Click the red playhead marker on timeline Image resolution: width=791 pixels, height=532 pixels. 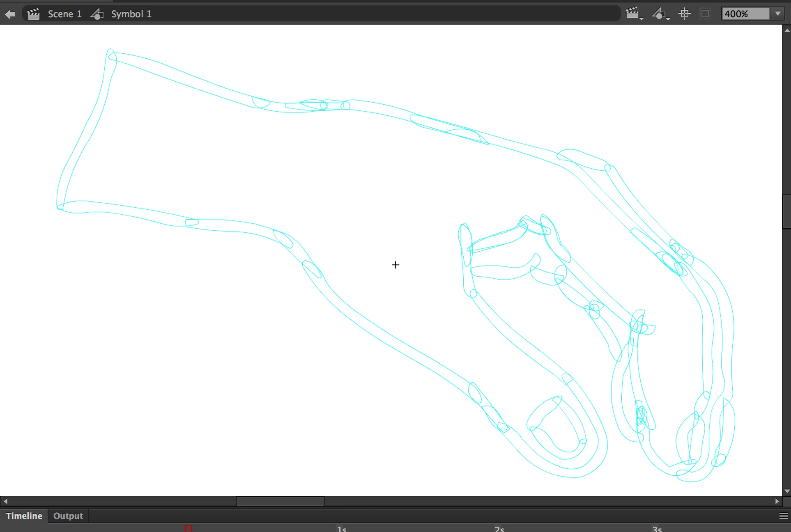tap(189, 528)
